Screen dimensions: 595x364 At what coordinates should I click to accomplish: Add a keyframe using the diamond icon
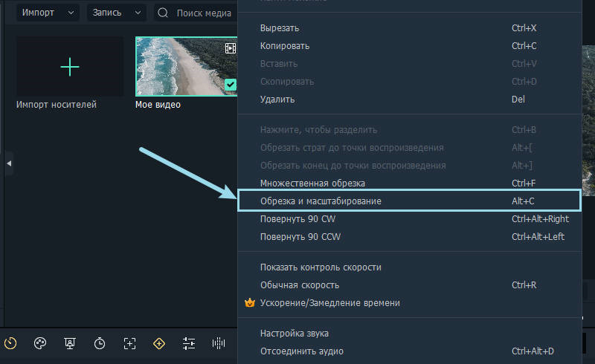pyautogui.click(x=159, y=343)
